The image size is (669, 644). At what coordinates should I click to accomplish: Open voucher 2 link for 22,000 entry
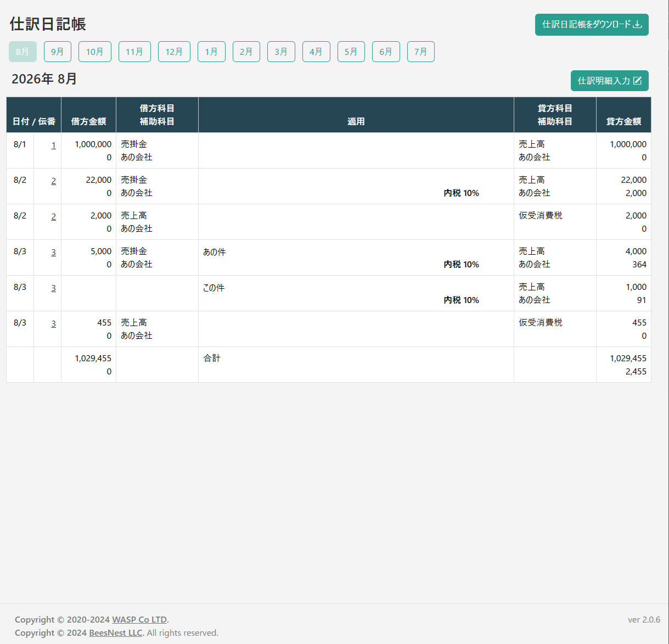coord(53,181)
